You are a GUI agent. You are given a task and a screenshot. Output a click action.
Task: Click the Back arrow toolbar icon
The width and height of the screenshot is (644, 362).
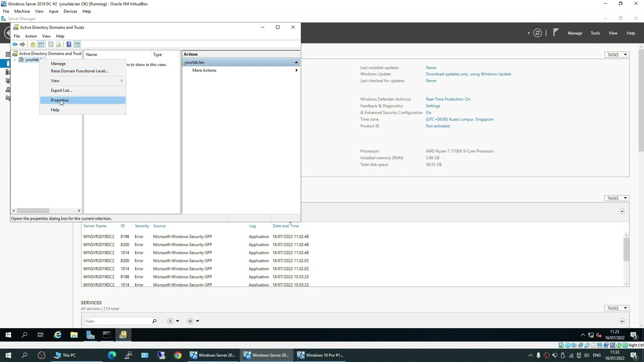pos(15,45)
